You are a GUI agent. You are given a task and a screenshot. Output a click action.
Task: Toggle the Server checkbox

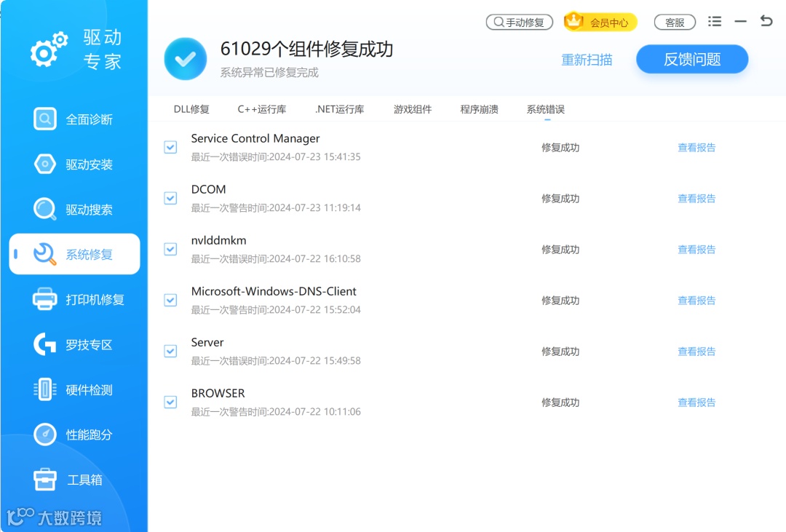pos(170,351)
